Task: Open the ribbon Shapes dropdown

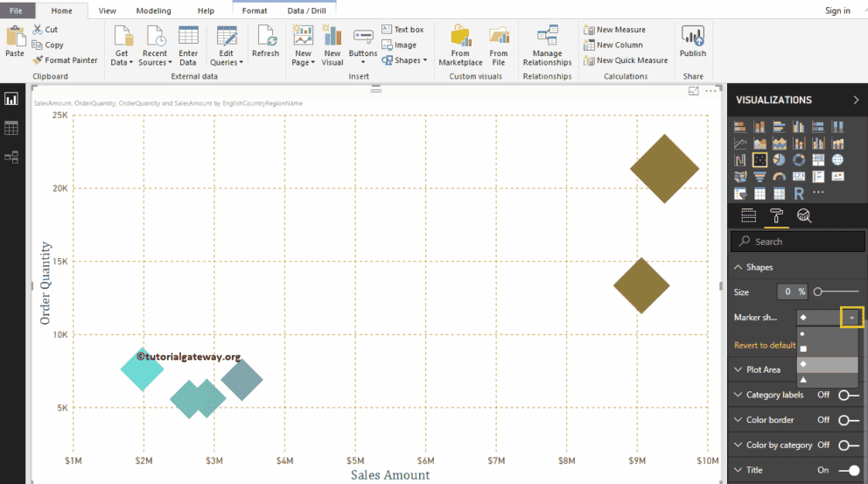Action: coord(404,60)
